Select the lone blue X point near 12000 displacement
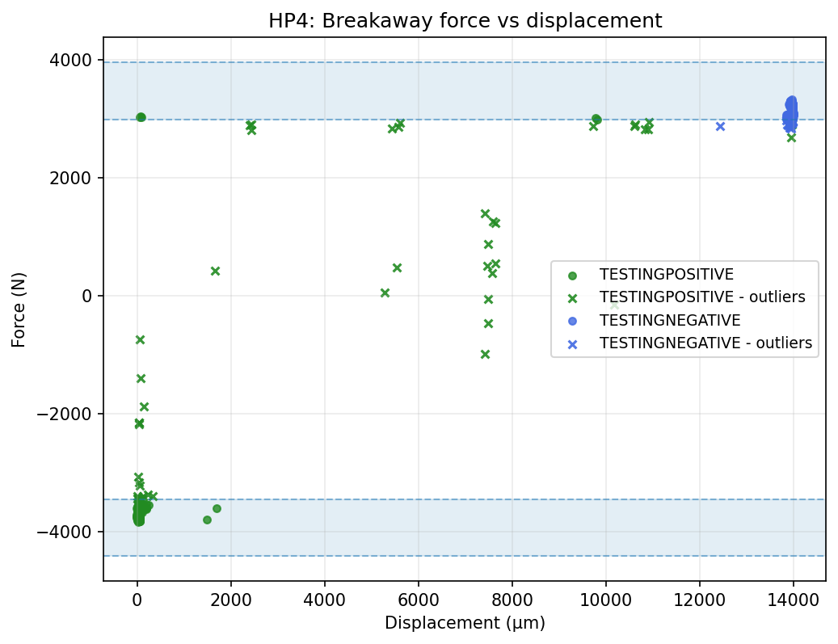 pyautogui.click(x=720, y=126)
